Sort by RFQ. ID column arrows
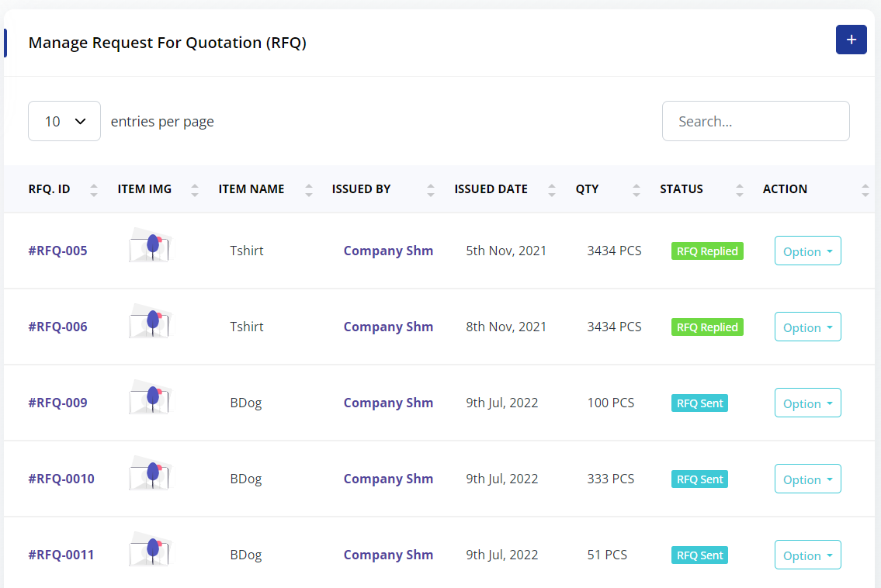This screenshot has width=881, height=588. (x=94, y=189)
